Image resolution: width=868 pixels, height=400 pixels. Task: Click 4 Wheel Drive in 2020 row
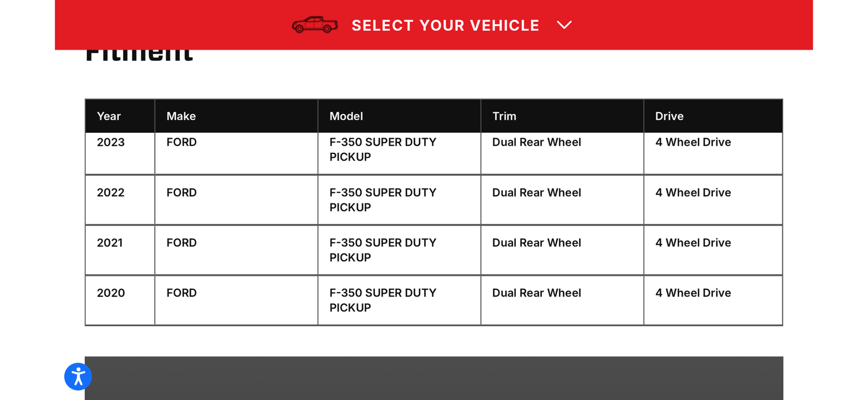693,293
